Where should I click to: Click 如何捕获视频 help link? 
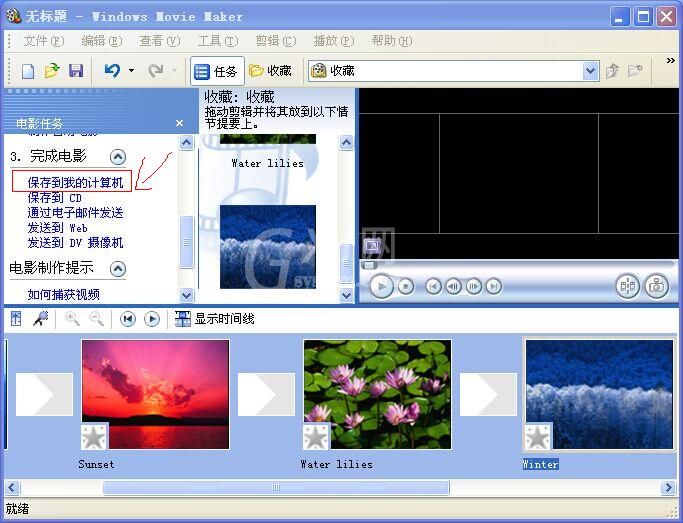click(x=64, y=295)
